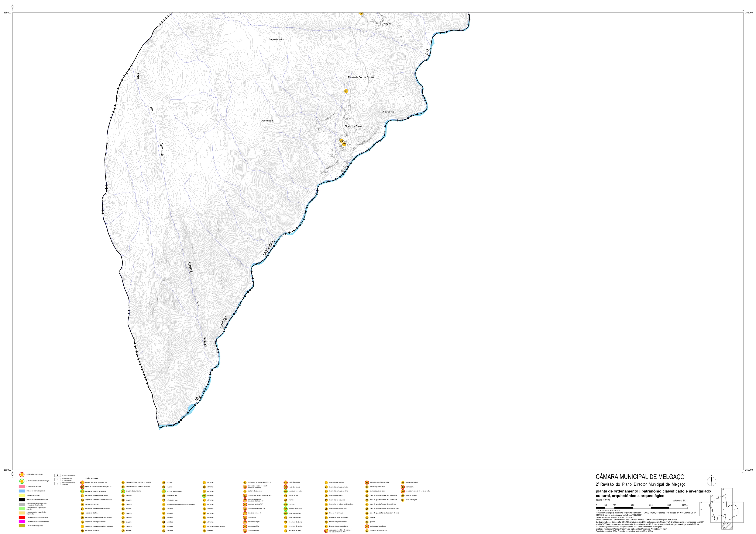Click the 'setembro 2022' date text
The image size is (756, 534).
(x=680, y=501)
